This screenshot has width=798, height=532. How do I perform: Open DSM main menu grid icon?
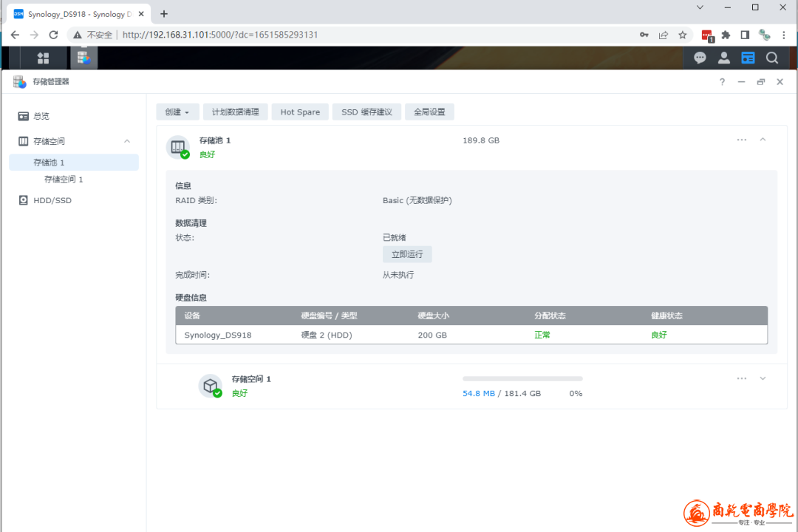pyautogui.click(x=43, y=58)
